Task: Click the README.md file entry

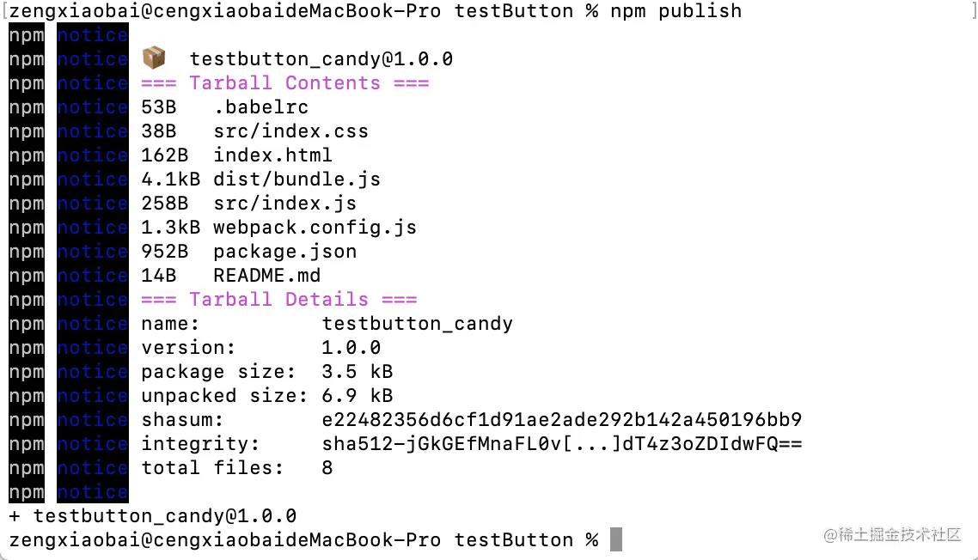Action: point(267,276)
